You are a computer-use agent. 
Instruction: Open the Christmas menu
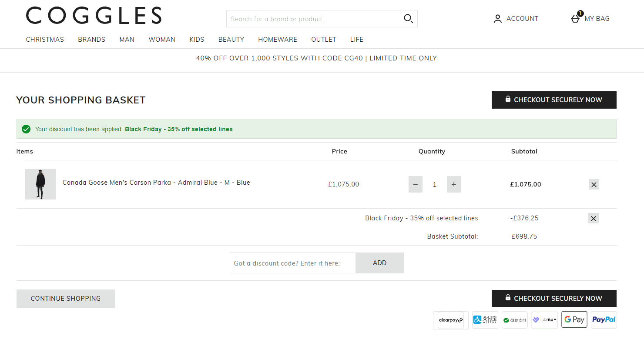(x=45, y=40)
